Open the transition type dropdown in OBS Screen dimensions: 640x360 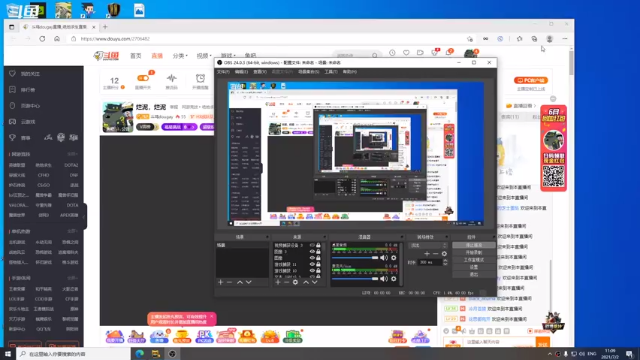pyautogui.click(x=428, y=246)
